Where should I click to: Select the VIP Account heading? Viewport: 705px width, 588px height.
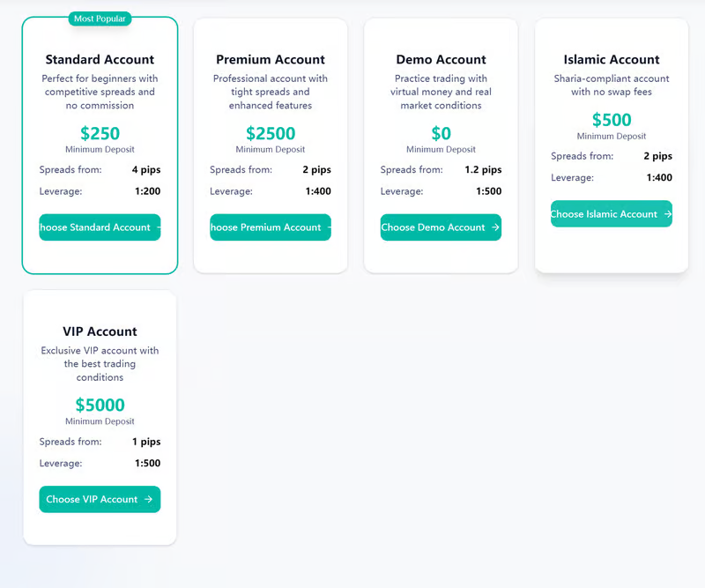tap(100, 332)
